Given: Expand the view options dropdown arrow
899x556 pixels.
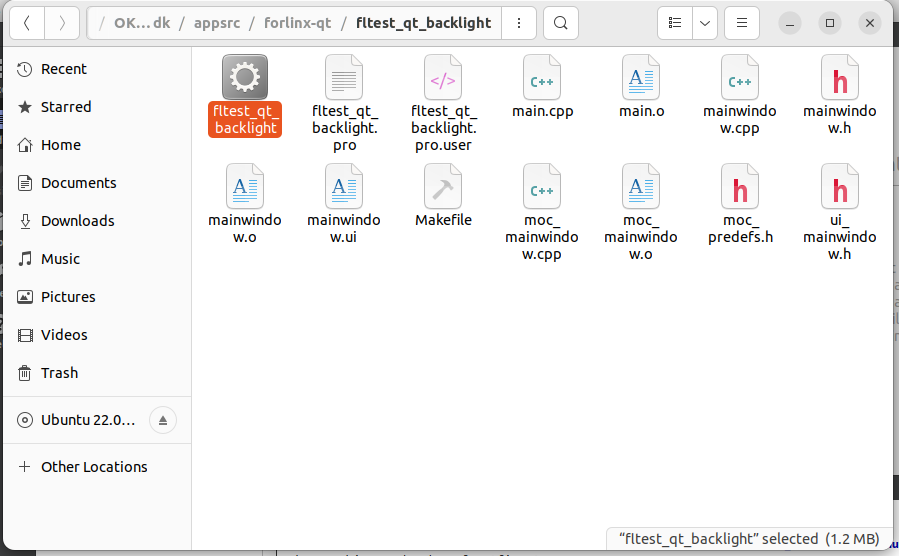Looking at the screenshot, I should tap(705, 22).
